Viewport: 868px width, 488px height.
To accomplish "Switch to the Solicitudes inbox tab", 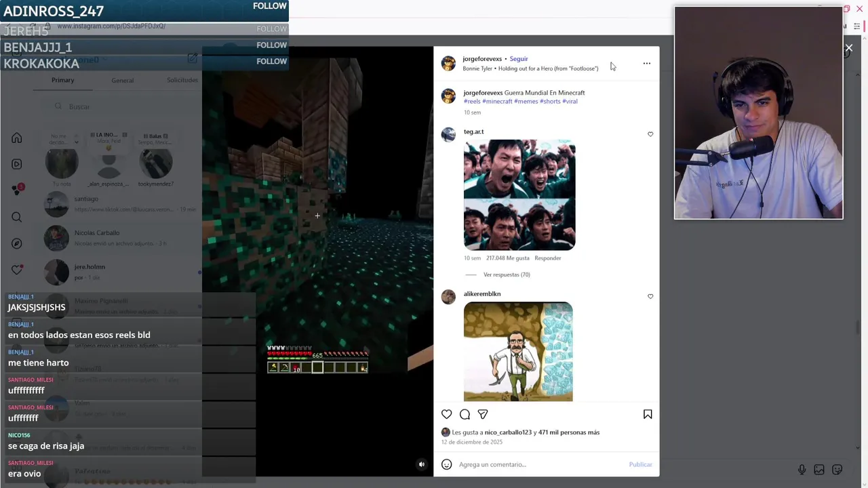I will pyautogui.click(x=182, y=80).
